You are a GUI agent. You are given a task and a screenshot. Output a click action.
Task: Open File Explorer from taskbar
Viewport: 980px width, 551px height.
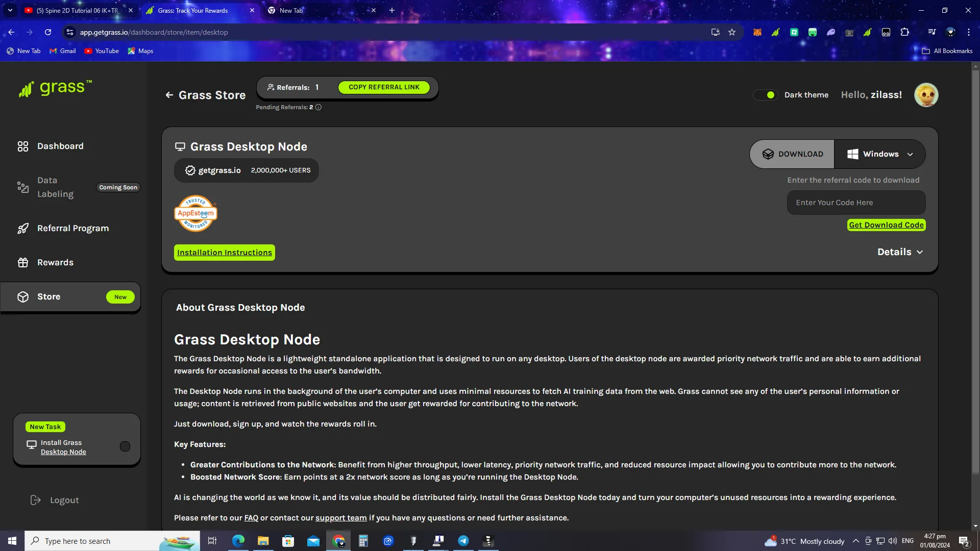point(263,541)
